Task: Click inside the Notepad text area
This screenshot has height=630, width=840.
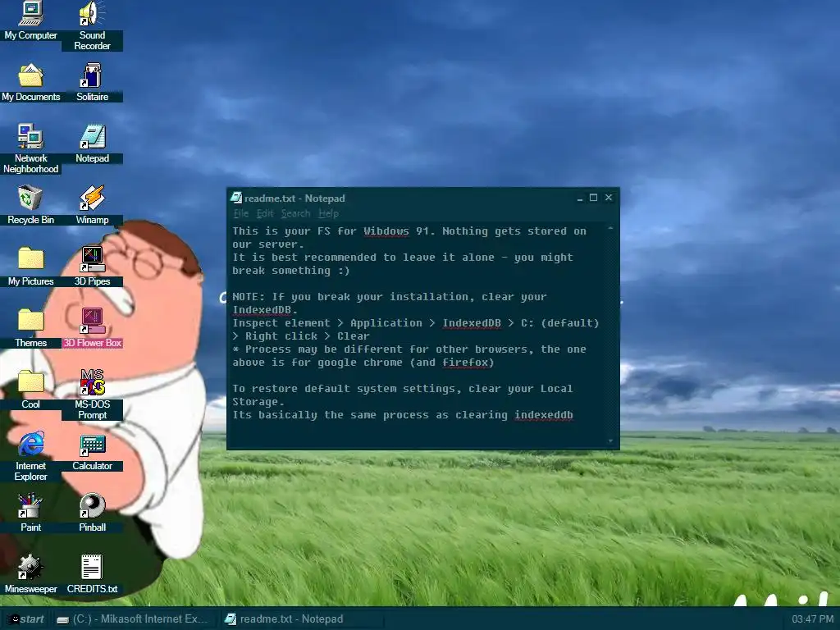Action: (x=418, y=335)
